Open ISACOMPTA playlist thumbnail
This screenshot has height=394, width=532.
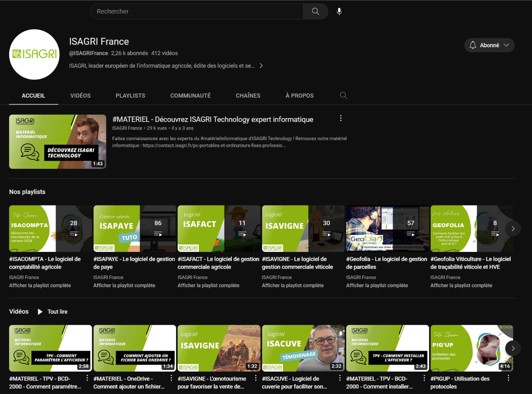coord(50,229)
